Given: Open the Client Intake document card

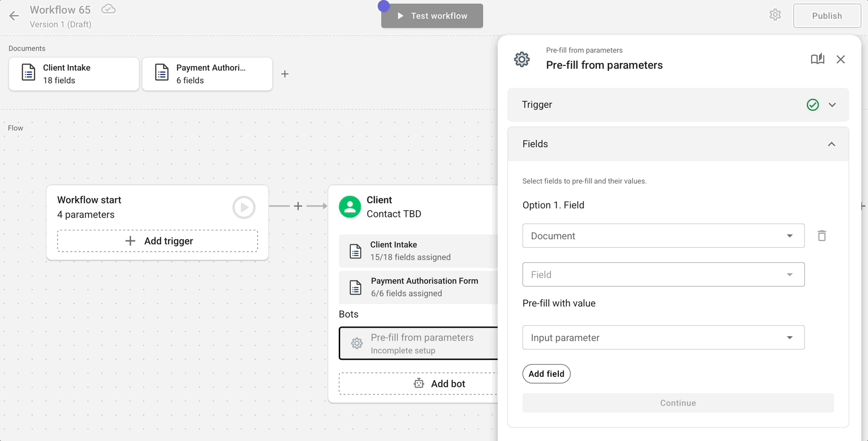Looking at the screenshot, I should pos(74,74).
